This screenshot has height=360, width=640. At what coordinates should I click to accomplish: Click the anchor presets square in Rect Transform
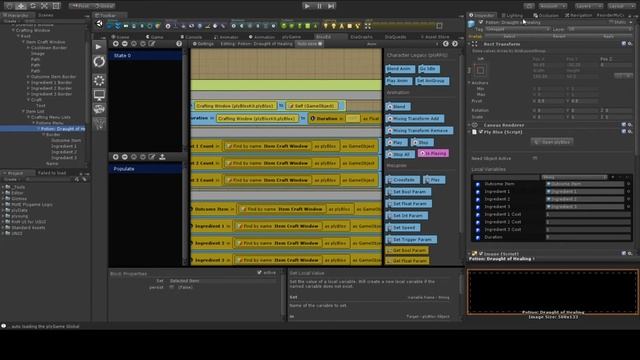pos(480,70)
